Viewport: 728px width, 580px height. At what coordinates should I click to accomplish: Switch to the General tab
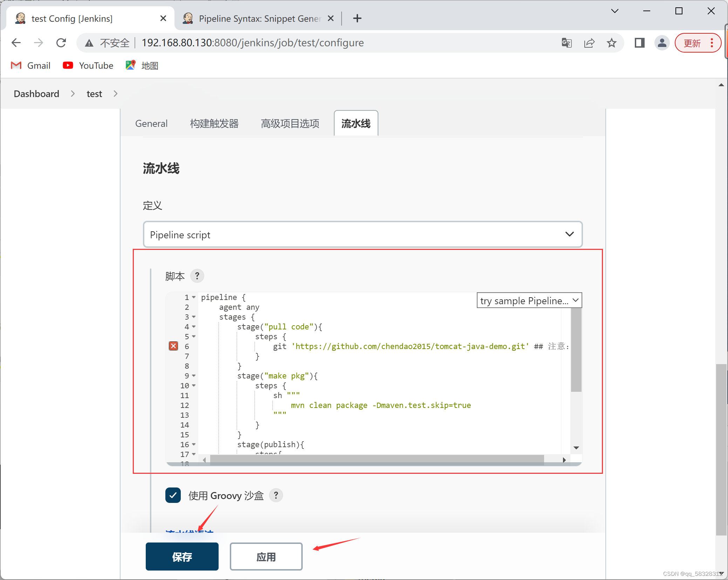pos(151,123)
